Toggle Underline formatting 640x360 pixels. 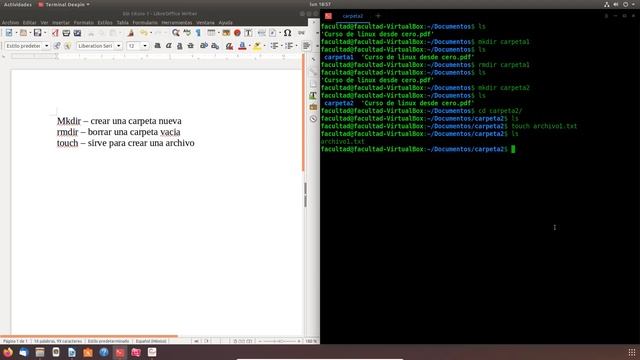(x=179, y=46)
